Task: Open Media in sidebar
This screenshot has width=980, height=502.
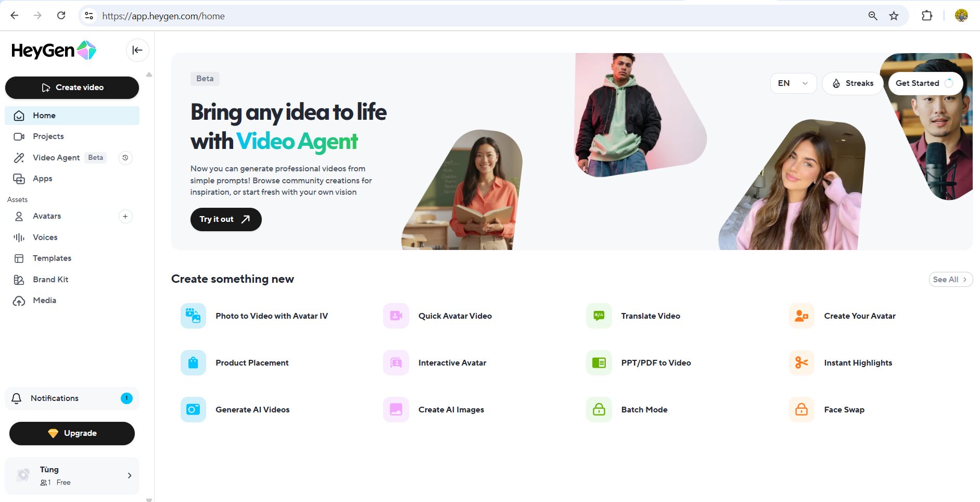Action: (72, 300)
